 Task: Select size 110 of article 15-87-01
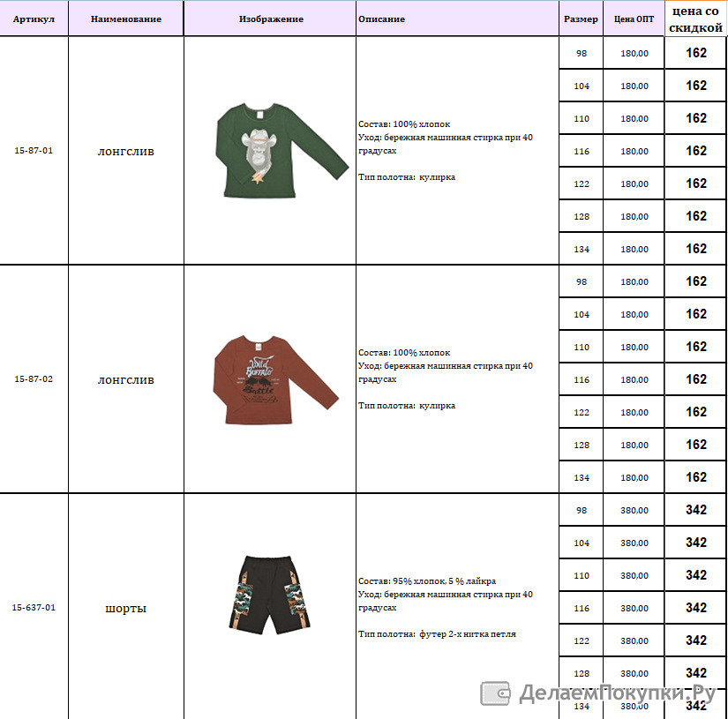581,118
